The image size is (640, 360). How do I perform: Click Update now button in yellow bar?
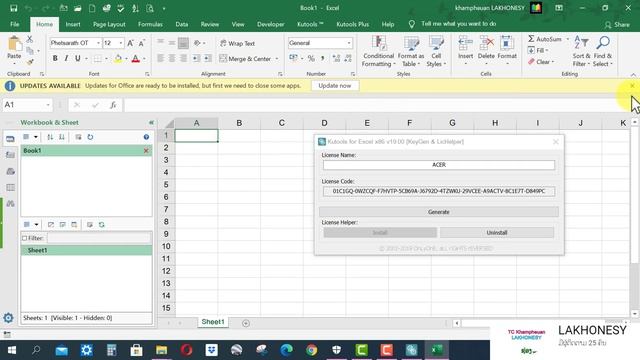point(335,86)
